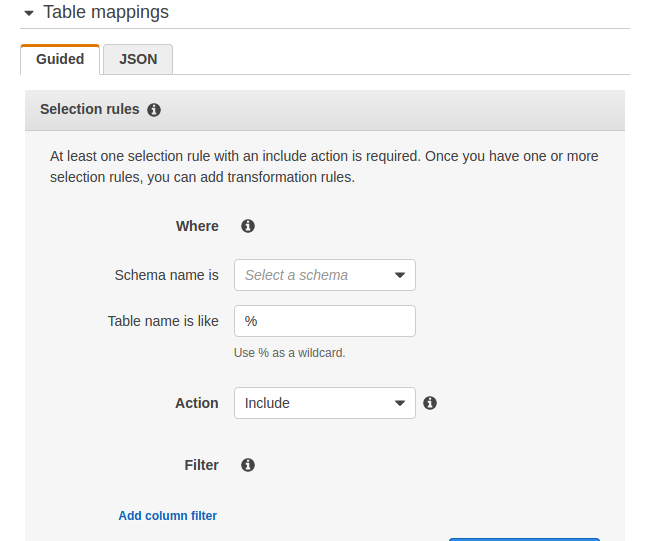Screen dimensions: 663x541
Task: Click the bold Filter label
Action: pos(201,465)
